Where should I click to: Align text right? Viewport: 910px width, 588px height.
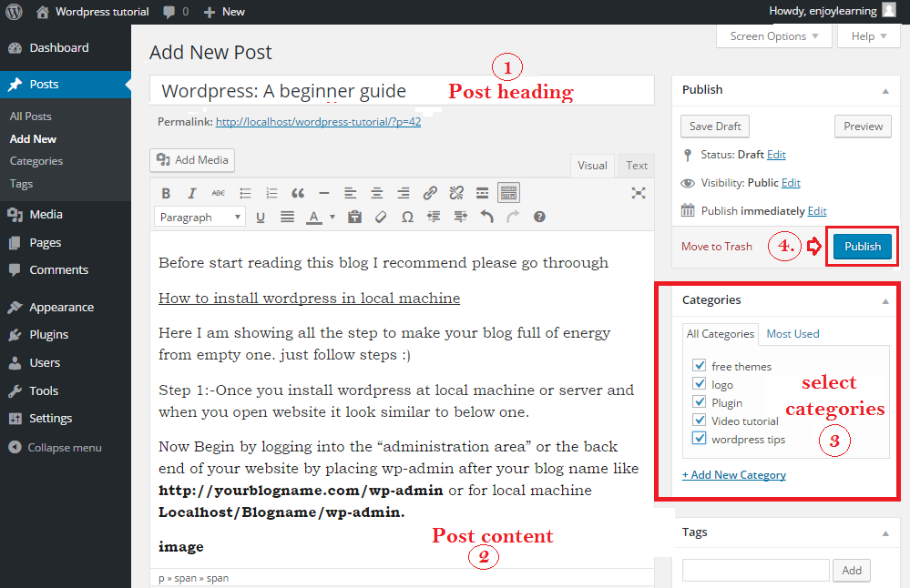pyautogui.click(x=404, y=193)
